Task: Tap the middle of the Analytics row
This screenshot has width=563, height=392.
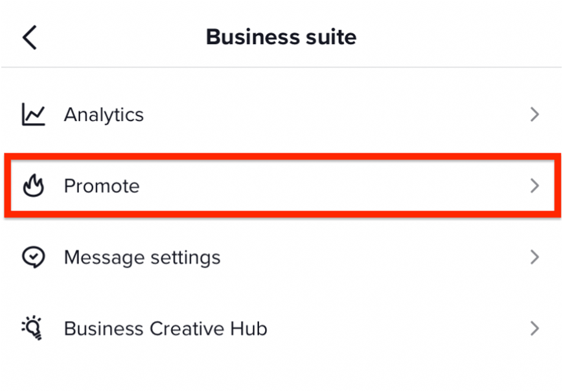Action: [x=281, y=115]
